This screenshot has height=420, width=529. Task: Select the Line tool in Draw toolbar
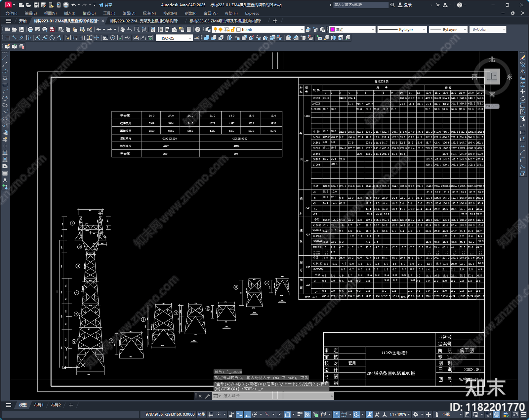tap(5, 58)
